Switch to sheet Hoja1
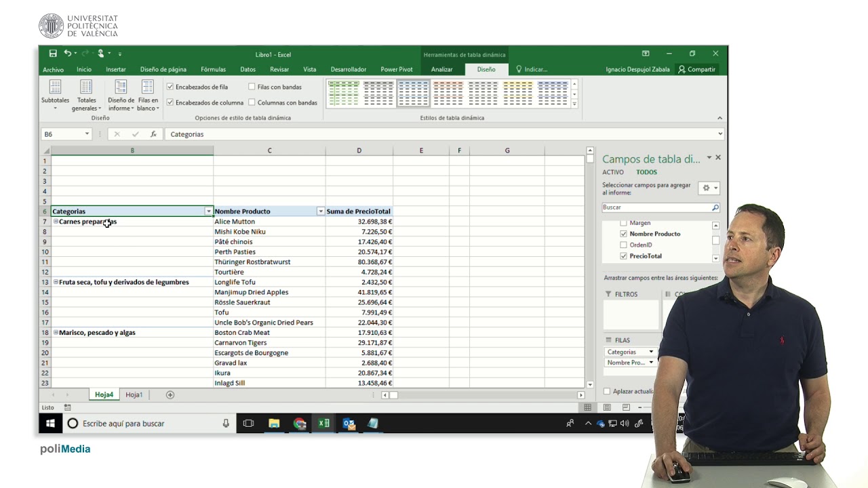 (134, 394)
